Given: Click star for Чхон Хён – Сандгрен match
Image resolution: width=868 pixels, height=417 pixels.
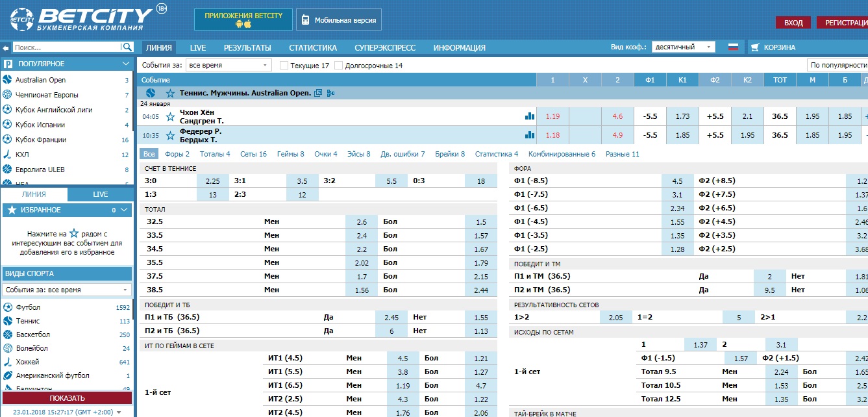Looking at the screenshot, I should (x=170, y=117).
